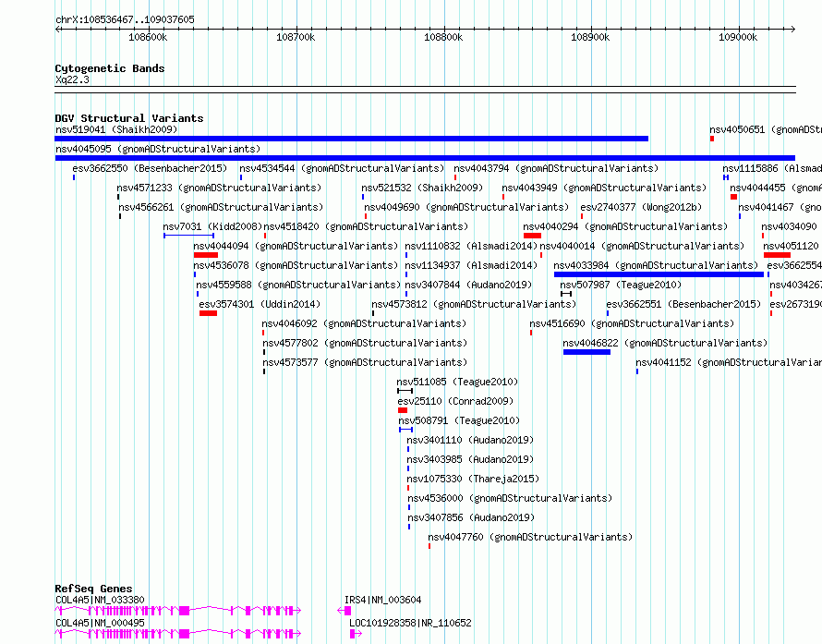Click nsv4559588 variant label
The image size is (822, 644).
tap(298, 285)
